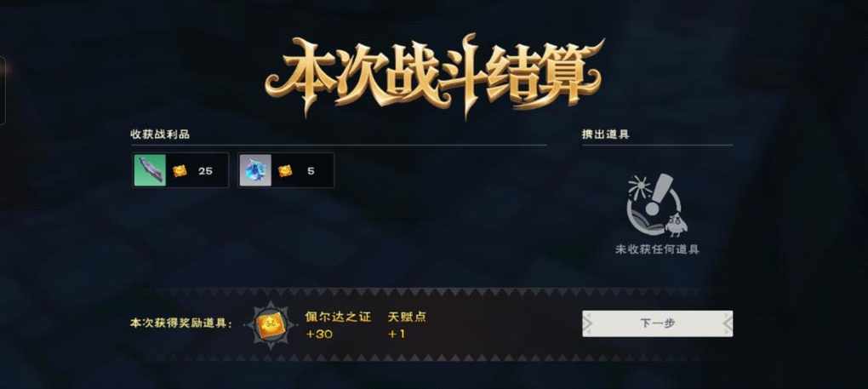Image resolution: width=868 pixels, height=389 pixels.
Task: Tap the 佩尔达之证 gold badge reward icon
Action: [270, 325]
